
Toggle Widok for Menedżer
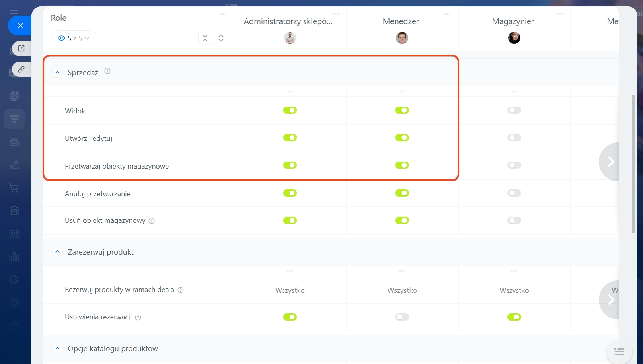tap(402, 110)
